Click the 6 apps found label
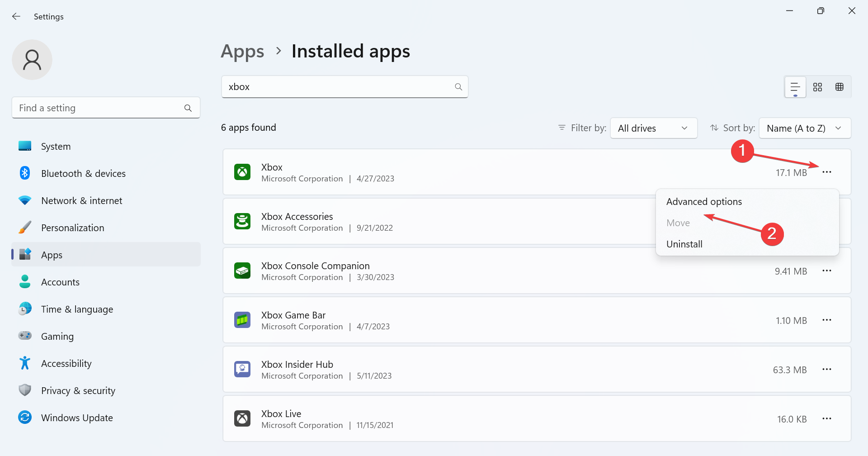This screenshot has height=456, width=868. [x=249, y=128]
